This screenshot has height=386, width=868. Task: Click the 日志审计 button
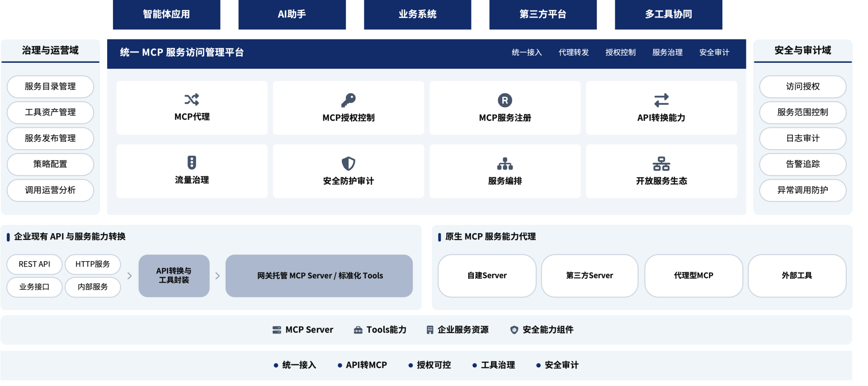coord(802,138)
